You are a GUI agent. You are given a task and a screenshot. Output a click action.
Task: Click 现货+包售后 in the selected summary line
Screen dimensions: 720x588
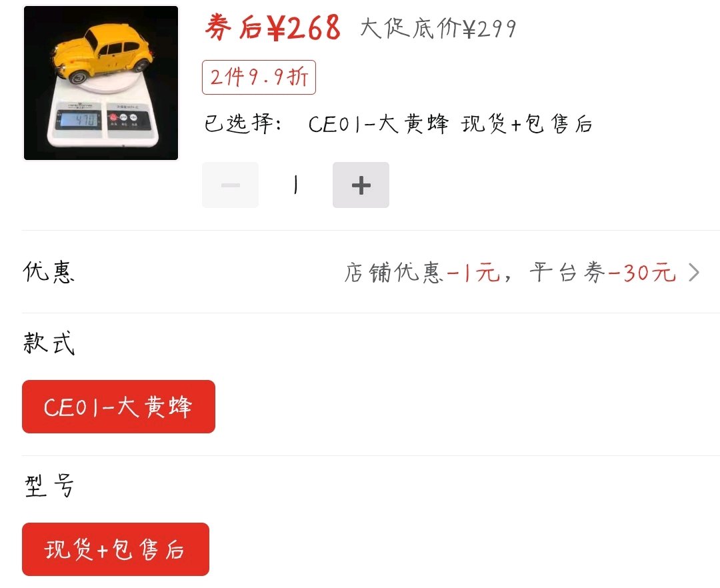527,124
